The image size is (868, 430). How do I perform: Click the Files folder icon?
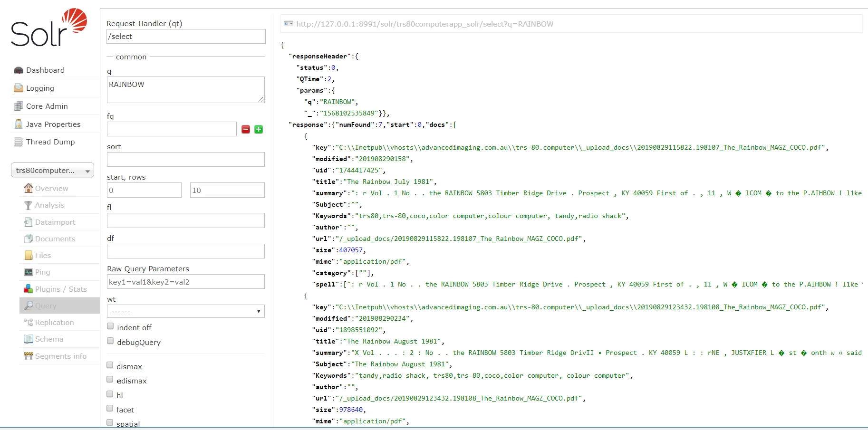click(29, 255)
